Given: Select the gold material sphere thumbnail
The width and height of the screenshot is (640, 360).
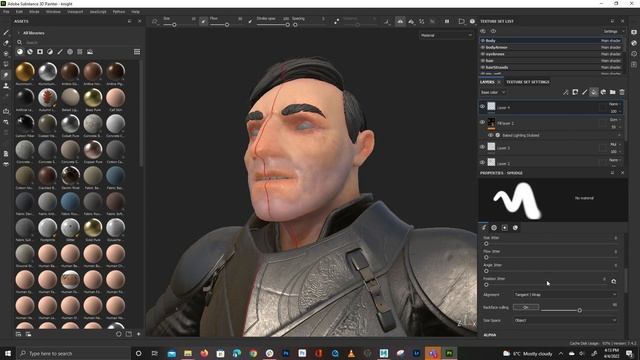Looking at the screenshot, I should tap(25, 72).
